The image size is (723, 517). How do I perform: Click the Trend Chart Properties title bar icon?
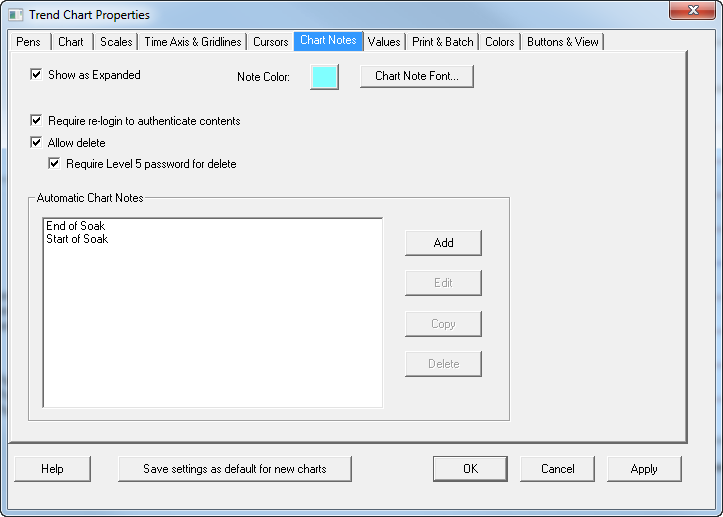pos(15,15)
